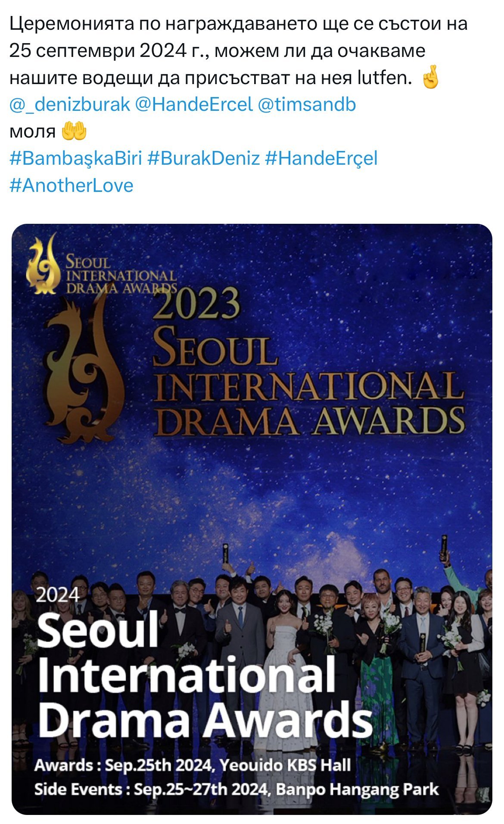Click the word моля in the tweet
Image resolution: width=504 pixels, height=824 pixels.
click(x=33, y=132)
